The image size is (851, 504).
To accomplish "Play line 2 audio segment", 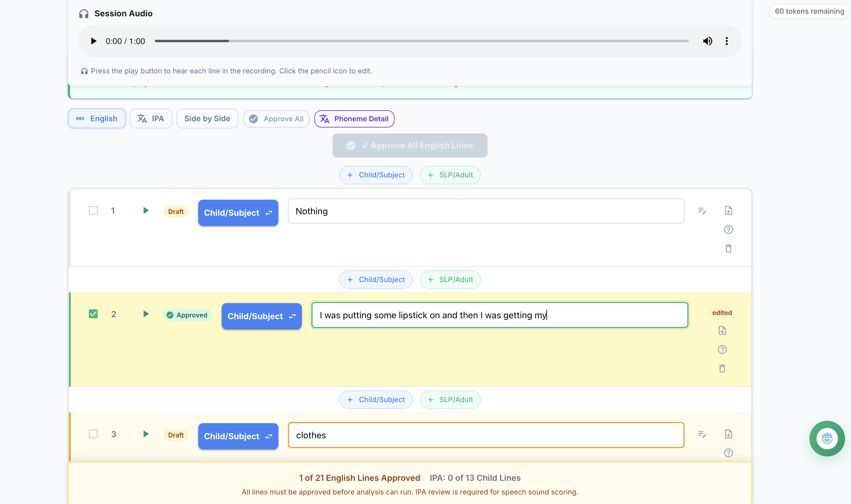I will (146, 314).
